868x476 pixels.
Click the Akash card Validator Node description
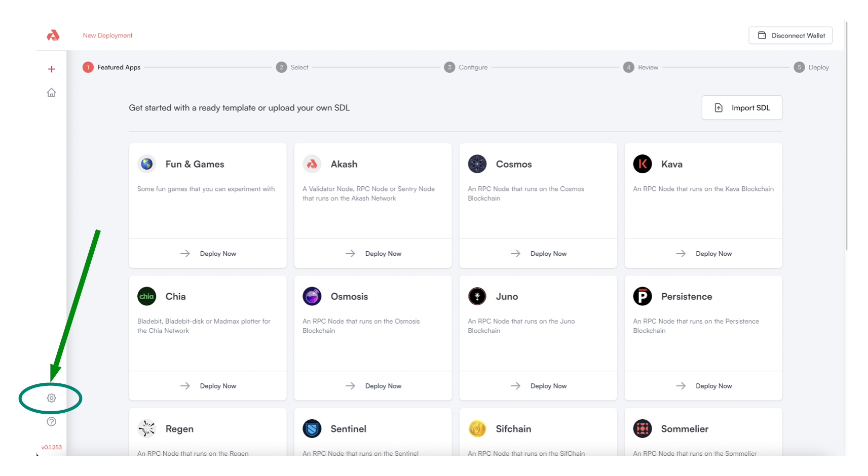tap(368, 193)
